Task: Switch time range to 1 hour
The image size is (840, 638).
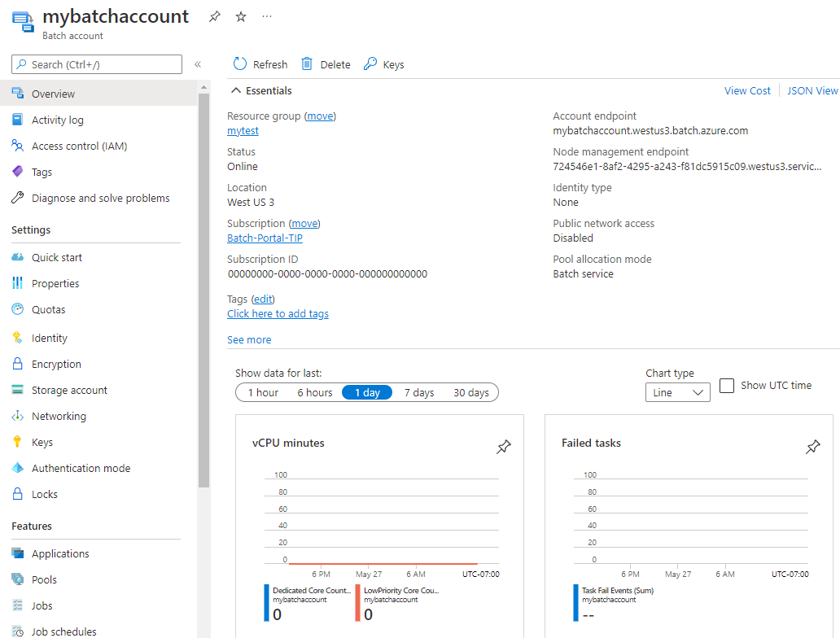Action: (262, 392)
